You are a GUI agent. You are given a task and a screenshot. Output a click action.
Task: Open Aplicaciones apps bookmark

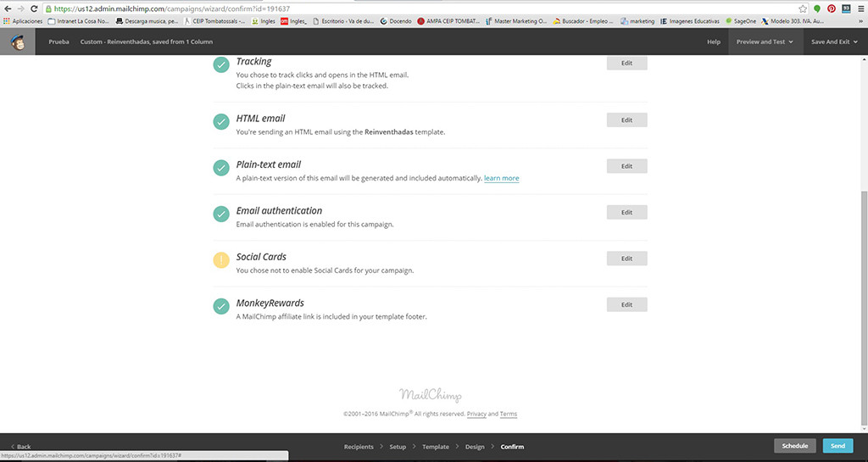[x=23, y=21]
